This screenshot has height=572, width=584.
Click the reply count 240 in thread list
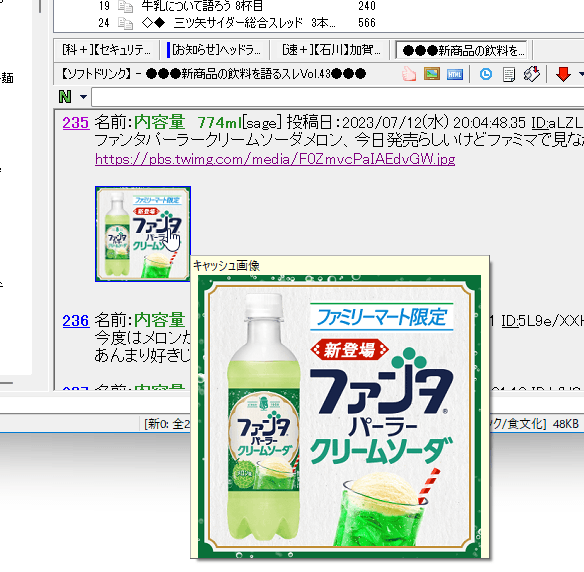(366, 6)
